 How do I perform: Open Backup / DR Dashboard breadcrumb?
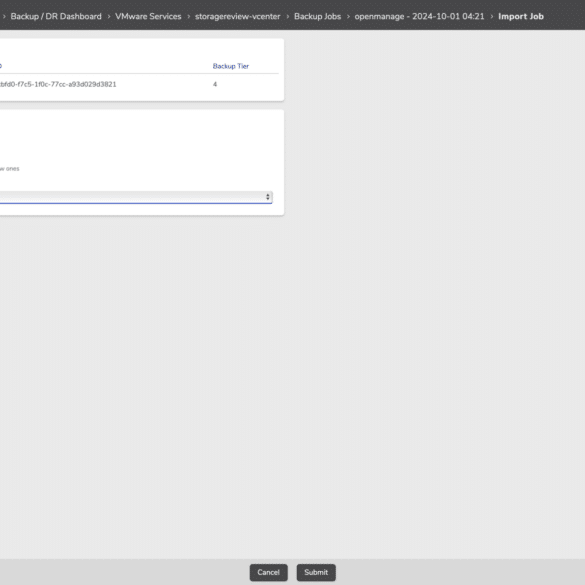(x=56, y=16)
